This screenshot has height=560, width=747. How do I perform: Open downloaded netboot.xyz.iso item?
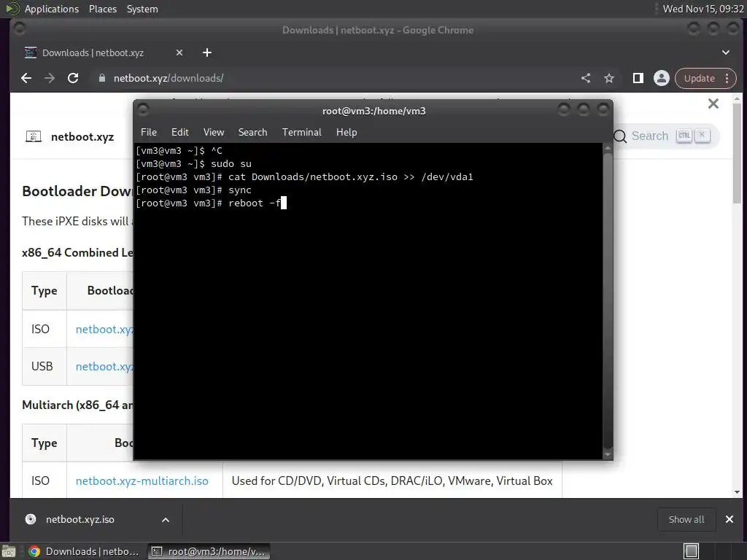pyautogui.click(x=80, y=519)
